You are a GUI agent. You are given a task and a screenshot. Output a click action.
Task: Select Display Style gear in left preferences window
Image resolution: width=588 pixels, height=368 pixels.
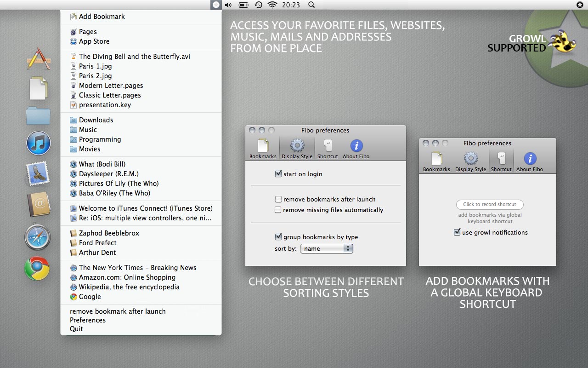pyautogui.click(x=297, y=149)
